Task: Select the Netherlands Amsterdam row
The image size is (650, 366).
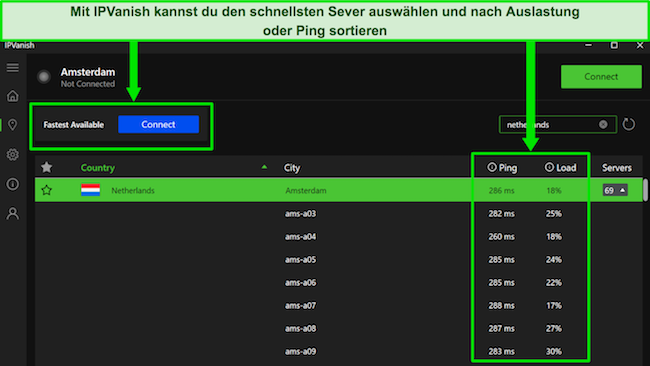Action: pyautogui.click(x=339, y=190)
